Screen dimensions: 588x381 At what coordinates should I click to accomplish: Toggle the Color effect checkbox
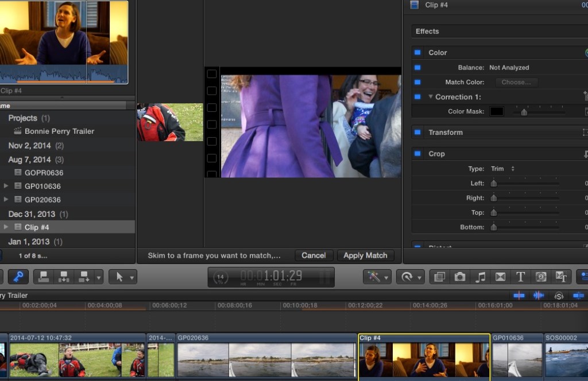coord(417,53)
